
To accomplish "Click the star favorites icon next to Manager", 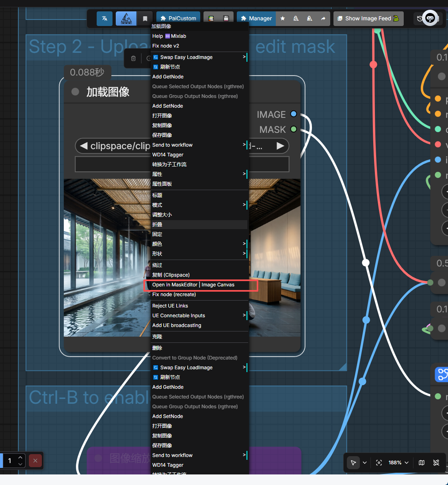I will tap(282, 19).
